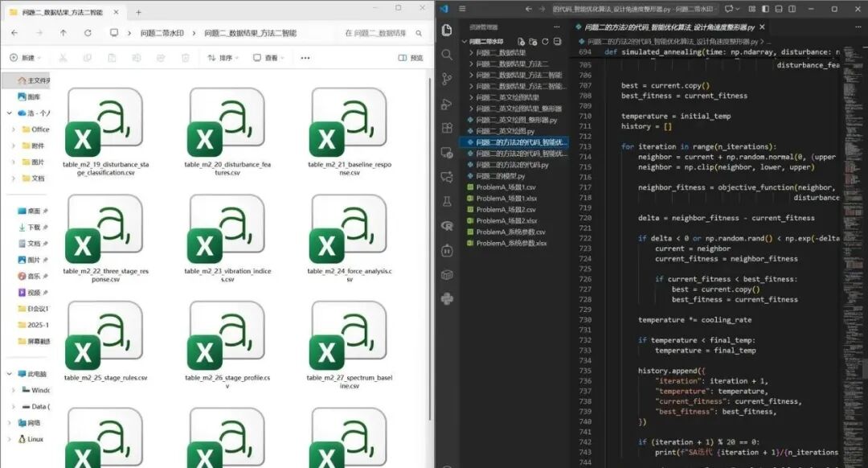Open the VS Code Explorer view
Screen dimensions: 868x468
pyautogui.click(x=447, y=30)
